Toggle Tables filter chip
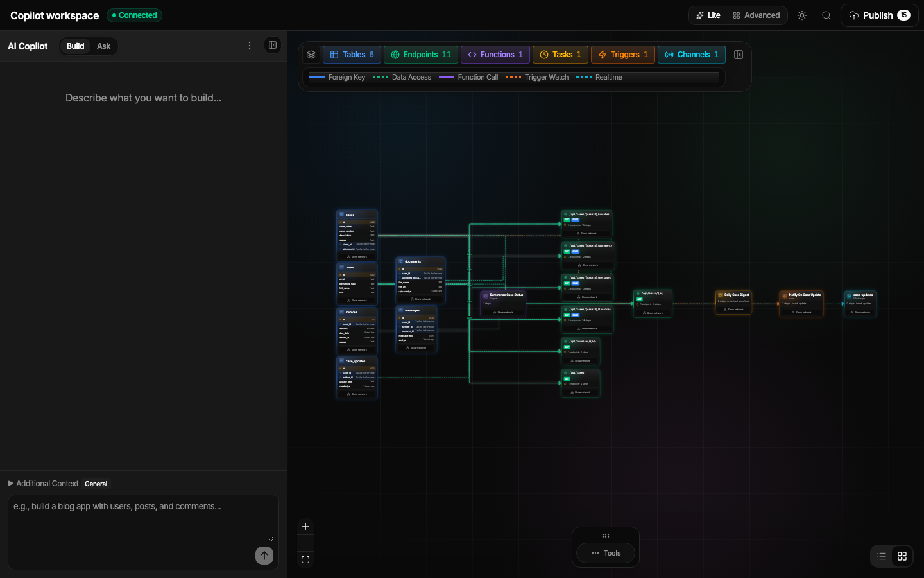 [x=352, y=55]
